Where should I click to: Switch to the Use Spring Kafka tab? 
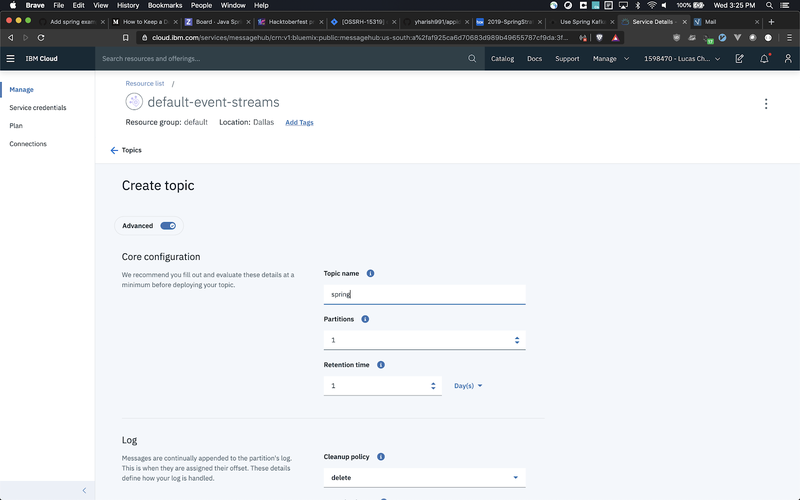tap(582, 22)
